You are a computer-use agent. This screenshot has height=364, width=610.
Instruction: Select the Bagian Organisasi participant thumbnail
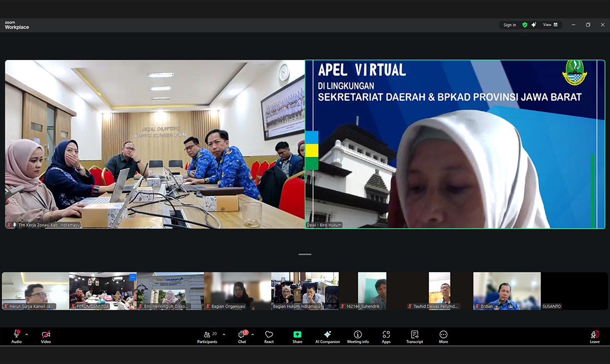click(x=237, y=291)
